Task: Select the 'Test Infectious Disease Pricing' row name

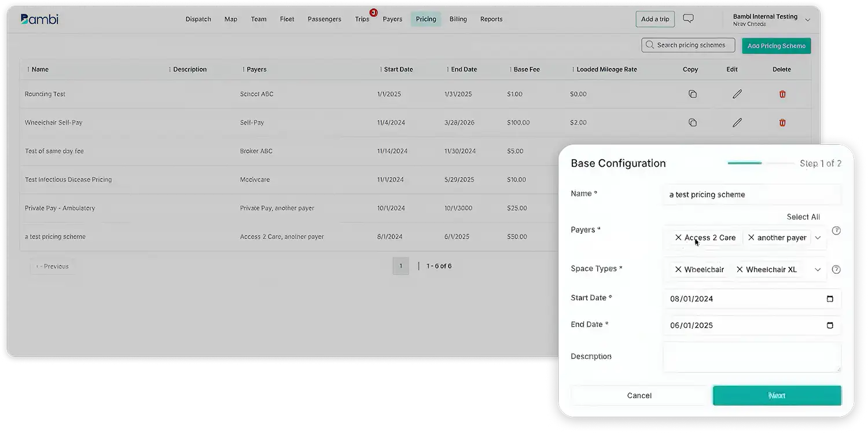Action: click(68, 179)
